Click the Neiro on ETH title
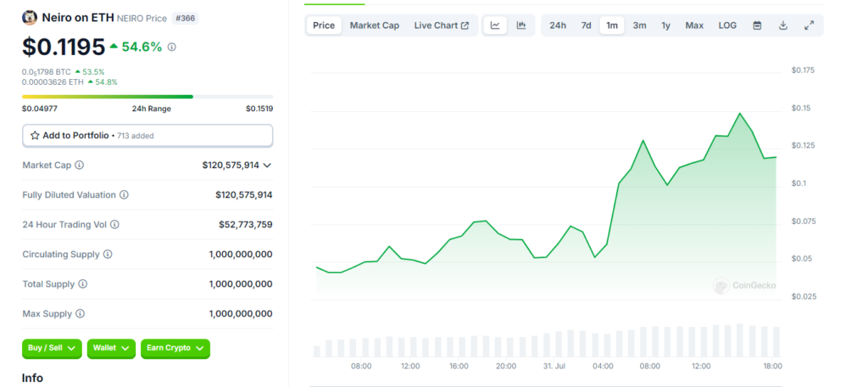The image size is (868, 387). pyautogui.click(x=78, y=18)
